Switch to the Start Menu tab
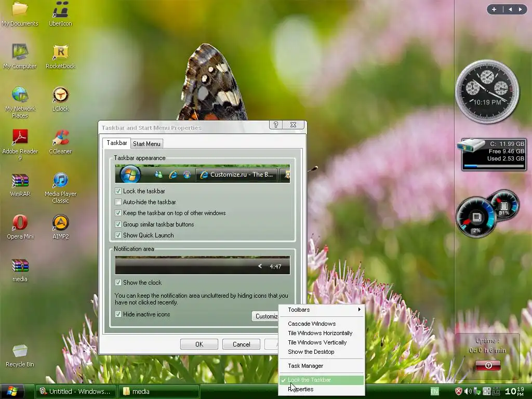This screenshot has height=399, width=532. 147,144
